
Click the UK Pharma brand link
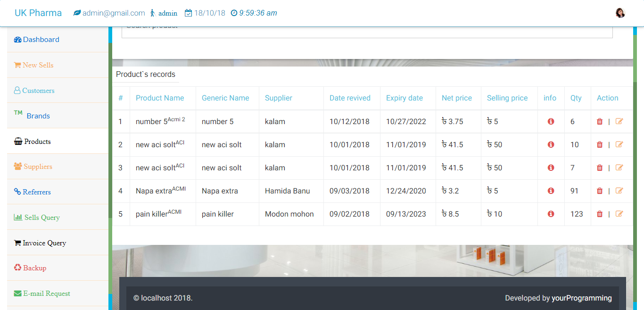38,13
